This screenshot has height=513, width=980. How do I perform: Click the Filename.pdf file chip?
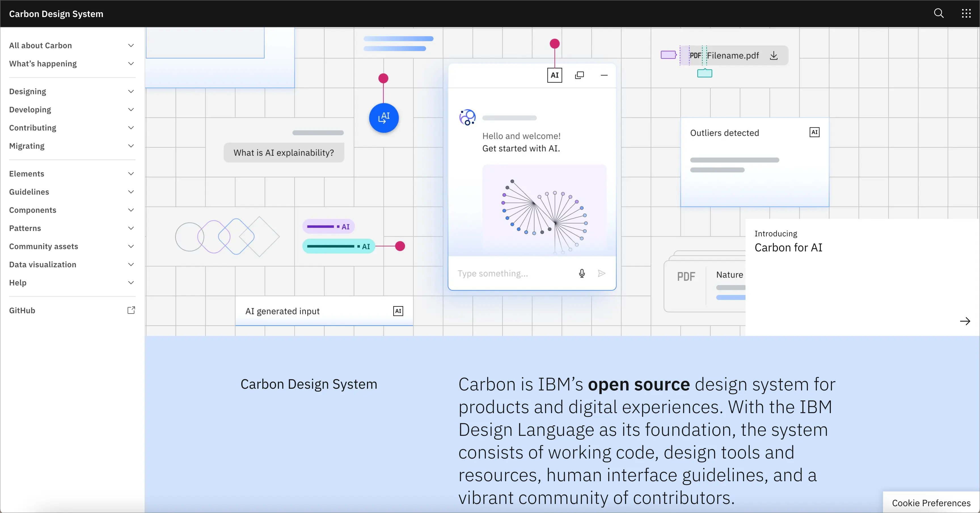click(734, 56)
